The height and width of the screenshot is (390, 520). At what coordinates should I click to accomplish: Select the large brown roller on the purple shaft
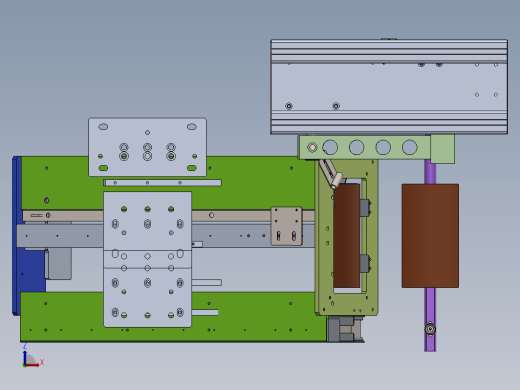click(x=430, y=236)
